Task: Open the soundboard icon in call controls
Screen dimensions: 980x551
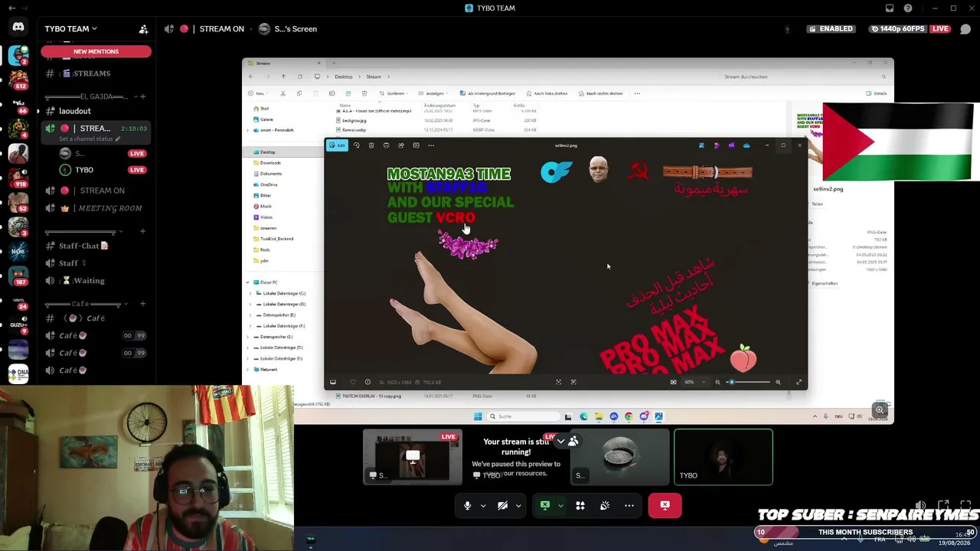Action: click(605, 505)
